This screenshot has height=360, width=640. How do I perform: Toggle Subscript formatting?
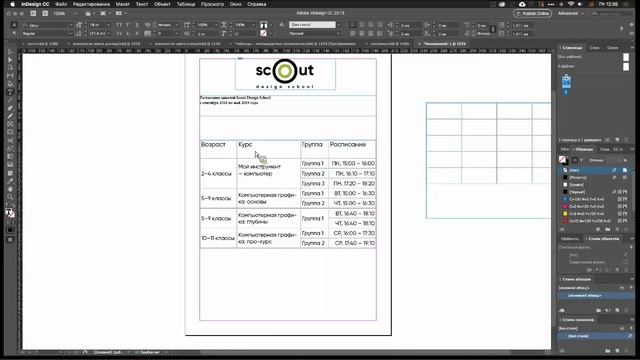[128, 33]
